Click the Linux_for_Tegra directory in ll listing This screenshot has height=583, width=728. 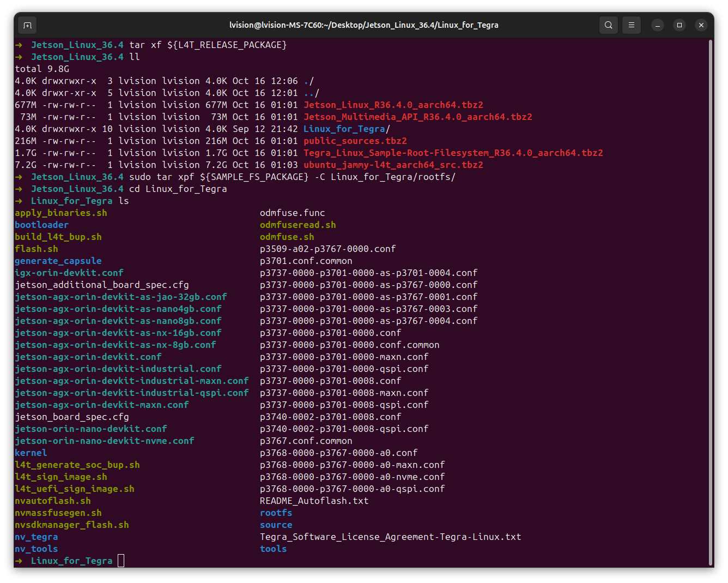(x=344, y=129)
